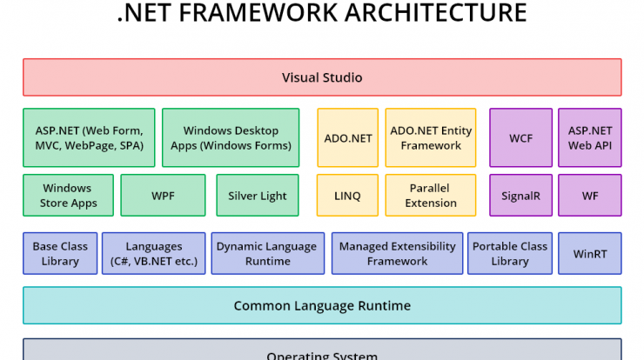This screenshot has height=360, width=644.
Task: Click the LINQ box
Action: coord(347,195)
